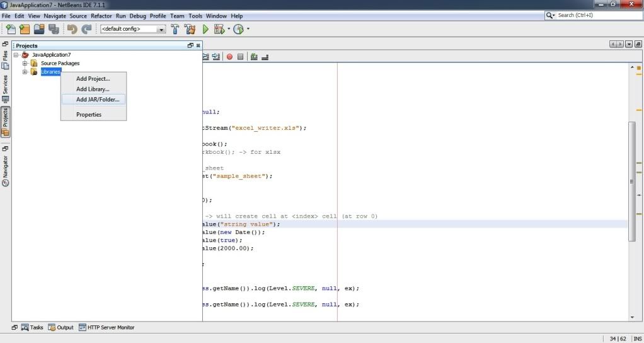
Task: Select the JavaApplication7 tree item
Action: coord(51,55)
